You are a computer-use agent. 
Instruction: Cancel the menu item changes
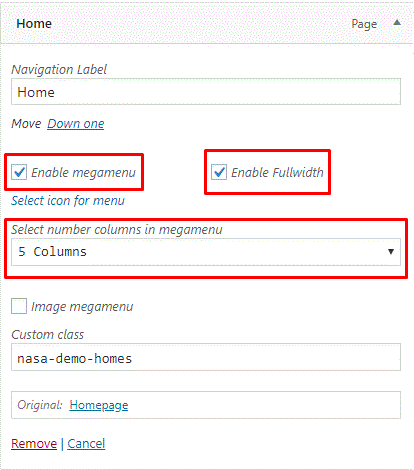[x=86, y=444]
